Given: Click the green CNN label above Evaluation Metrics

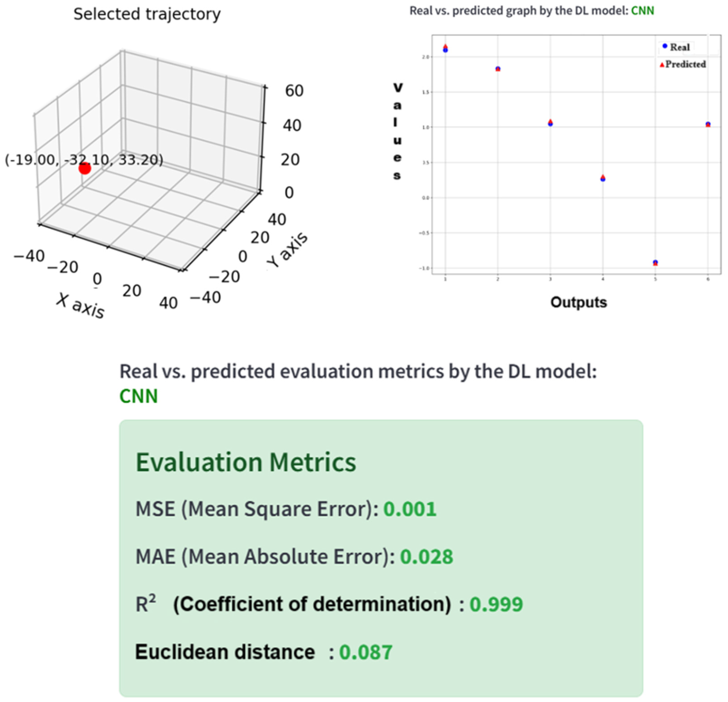Looking at the screenshot, I should coord(139,396).
